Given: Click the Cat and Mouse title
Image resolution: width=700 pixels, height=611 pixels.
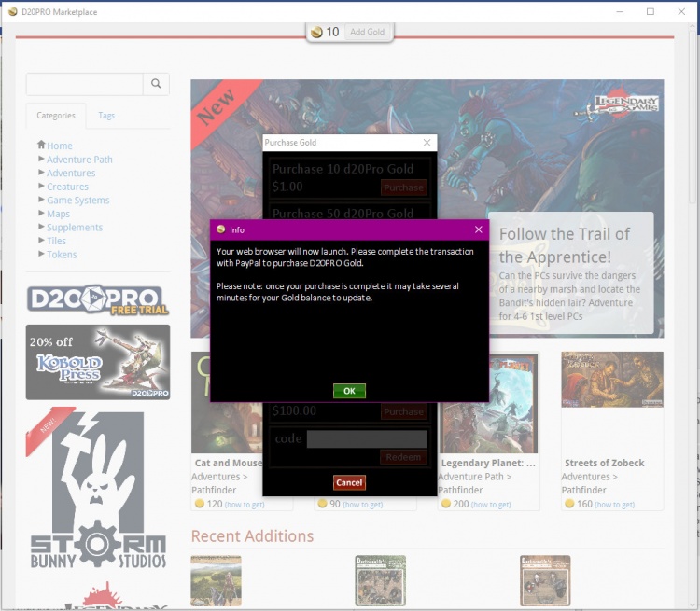Looking at the screenshot, I should click(228, 463).
